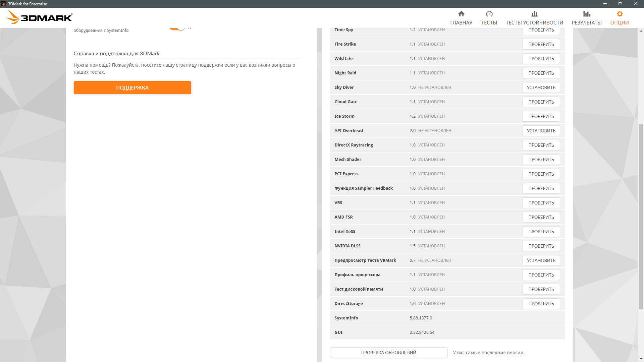Click Справка и поддержка для 3DMark heading
Image resolution: width=644 pixels, height=362 pixels.
(x=116, y=53)
